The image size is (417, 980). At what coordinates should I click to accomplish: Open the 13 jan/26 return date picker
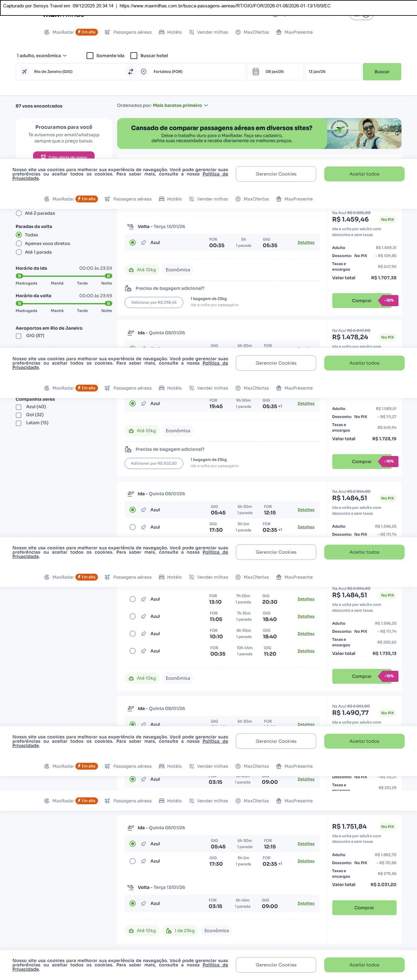point(333,71)
